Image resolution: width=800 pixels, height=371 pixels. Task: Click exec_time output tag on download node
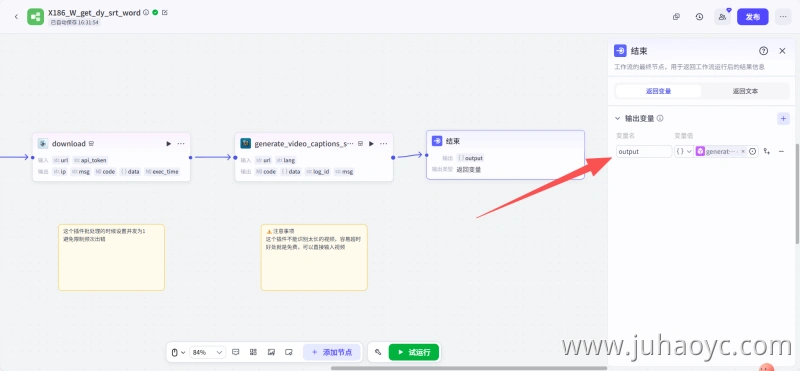coord(162,171)
